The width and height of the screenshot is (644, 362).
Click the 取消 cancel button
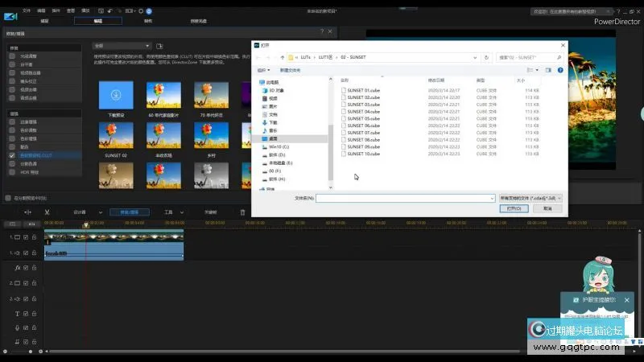[x=547, y=208]
